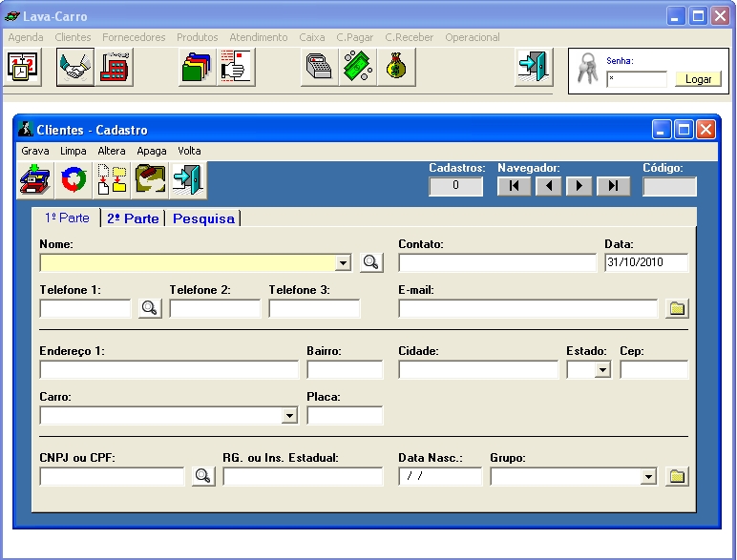Click the Volta exit door icon in Clientes toolbar
Viewport: 737px width, 560px height.
(x=187, y=179)
